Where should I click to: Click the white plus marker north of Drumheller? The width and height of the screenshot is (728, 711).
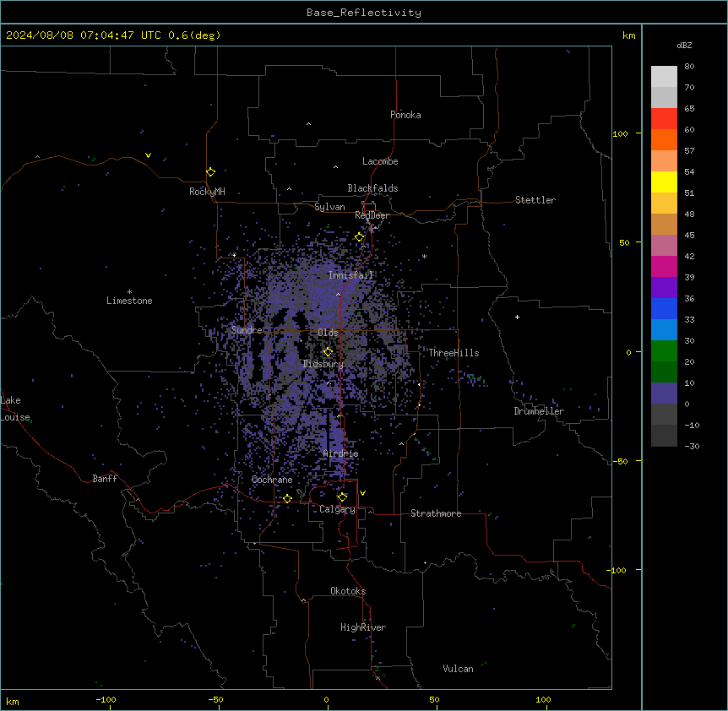(517, 317)
